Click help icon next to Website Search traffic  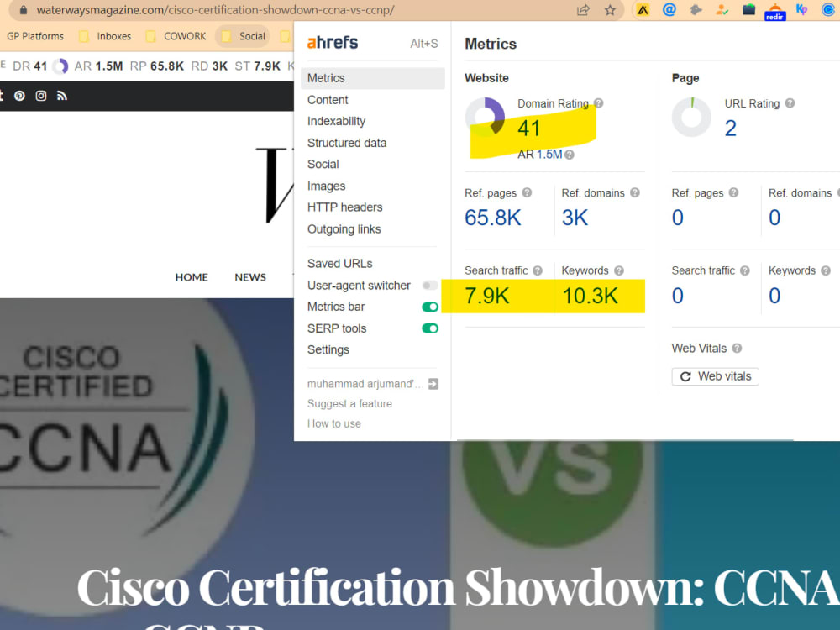pyautogui.click(x=538, y=270)
